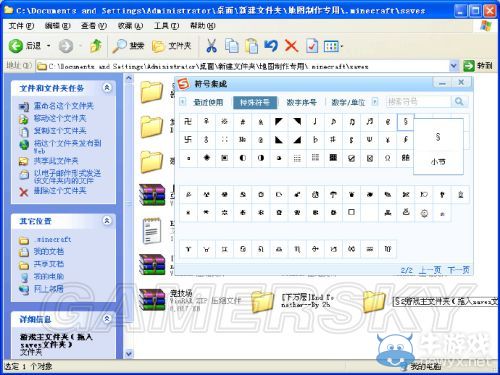This screenshot has height=375, width=500.
Task: Insert the Gemini ♊ zodiac symbol
Action: click(x=224, y=249)
